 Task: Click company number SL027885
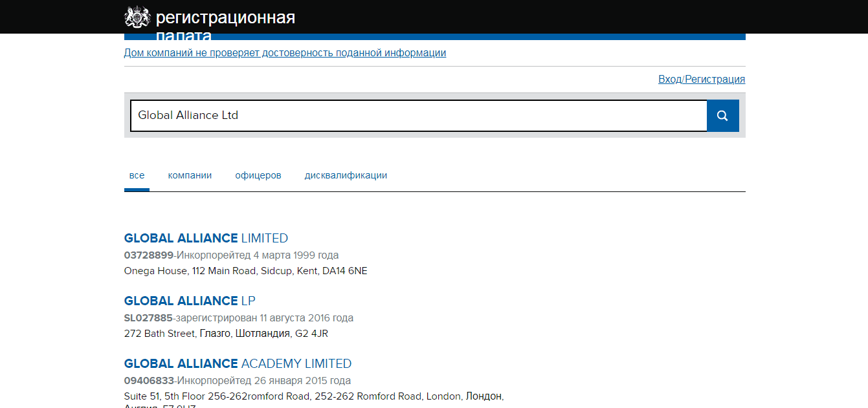[148, 317]
